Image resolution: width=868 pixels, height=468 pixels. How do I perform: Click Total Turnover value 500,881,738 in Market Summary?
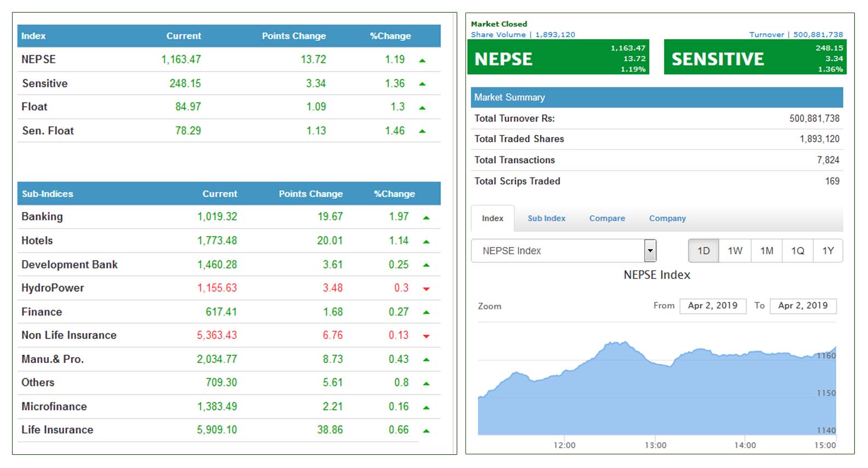814,118
